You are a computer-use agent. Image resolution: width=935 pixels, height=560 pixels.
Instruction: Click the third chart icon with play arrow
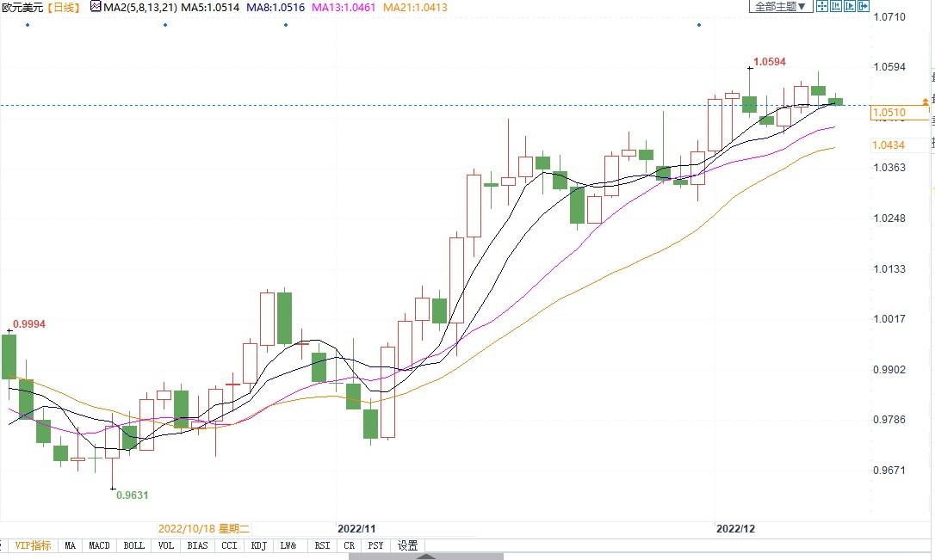(x=850, y=7)
